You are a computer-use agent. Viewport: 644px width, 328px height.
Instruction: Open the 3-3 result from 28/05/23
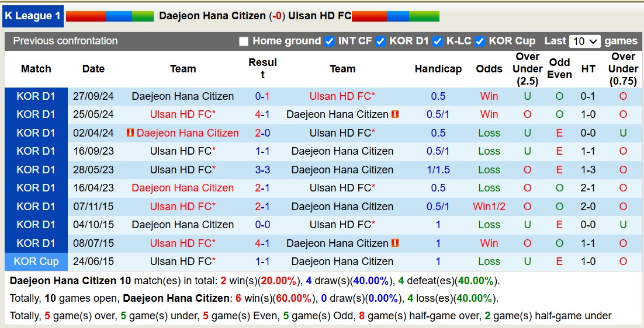[262, 169]
